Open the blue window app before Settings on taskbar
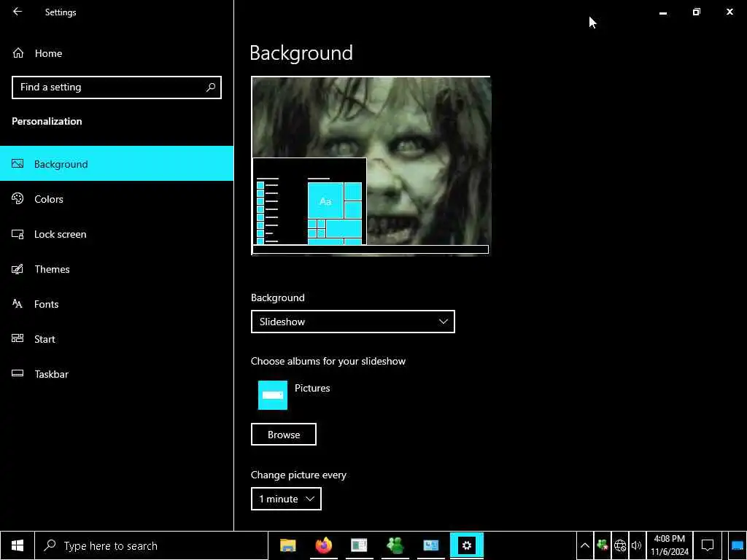Viewport: 747px width, 560px height. point(430,545)
